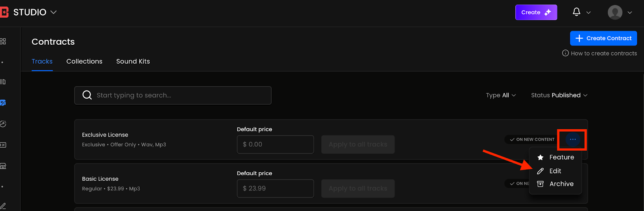Click the dashboard grid icon in sidebar

tap(3, 41)
